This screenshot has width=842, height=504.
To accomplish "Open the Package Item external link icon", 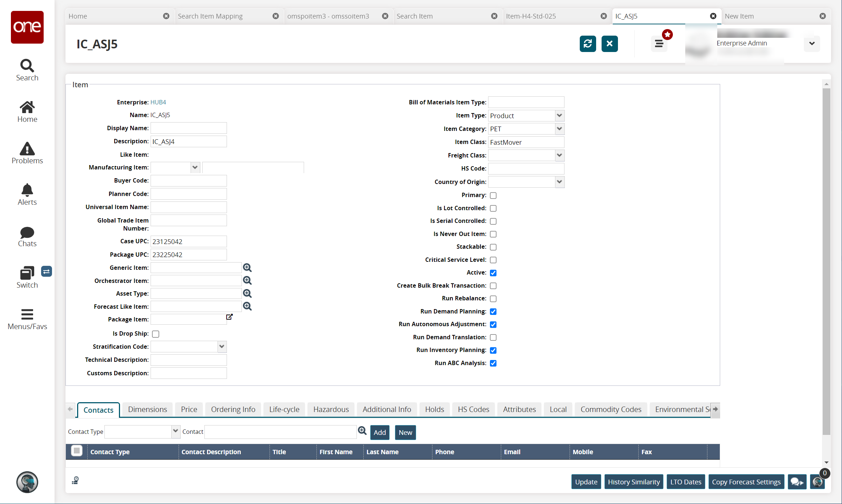I will point(229,317).
